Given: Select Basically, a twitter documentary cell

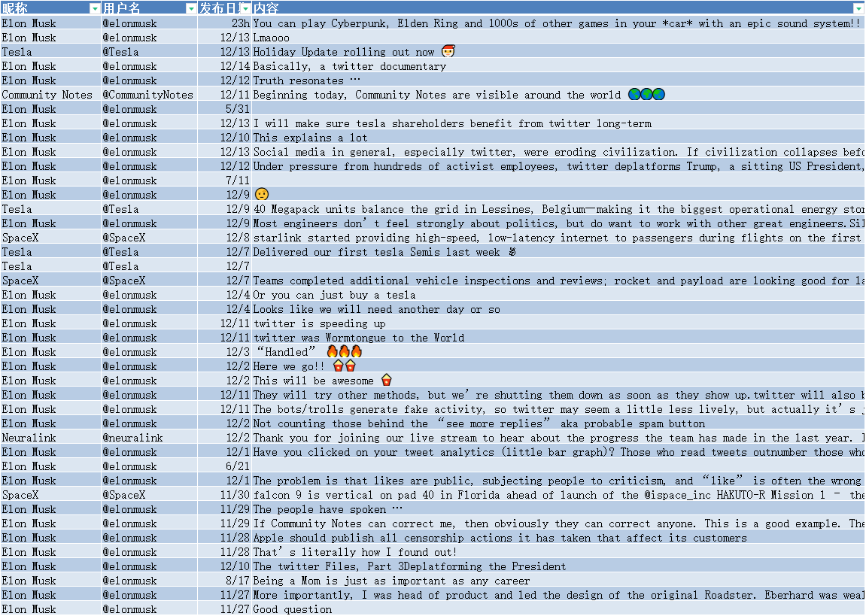Looking at the screenshot, I should (x=558, y=66).
